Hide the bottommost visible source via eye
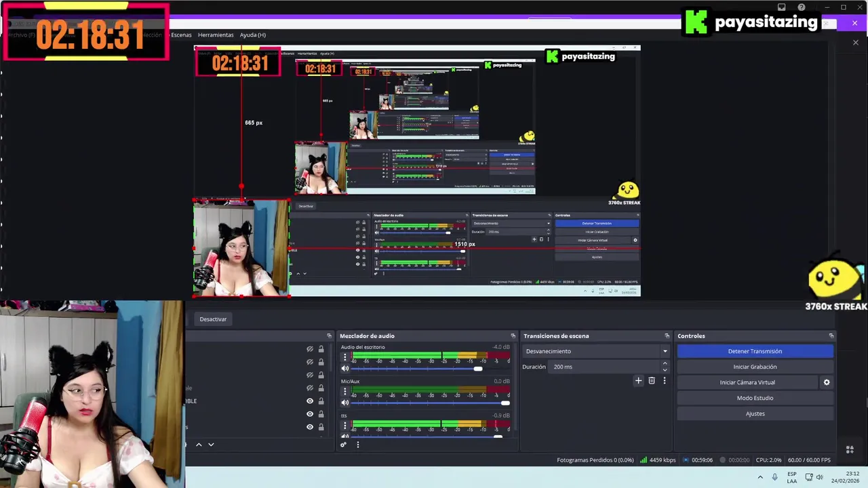The image size is (868, 488). [310, 427]
